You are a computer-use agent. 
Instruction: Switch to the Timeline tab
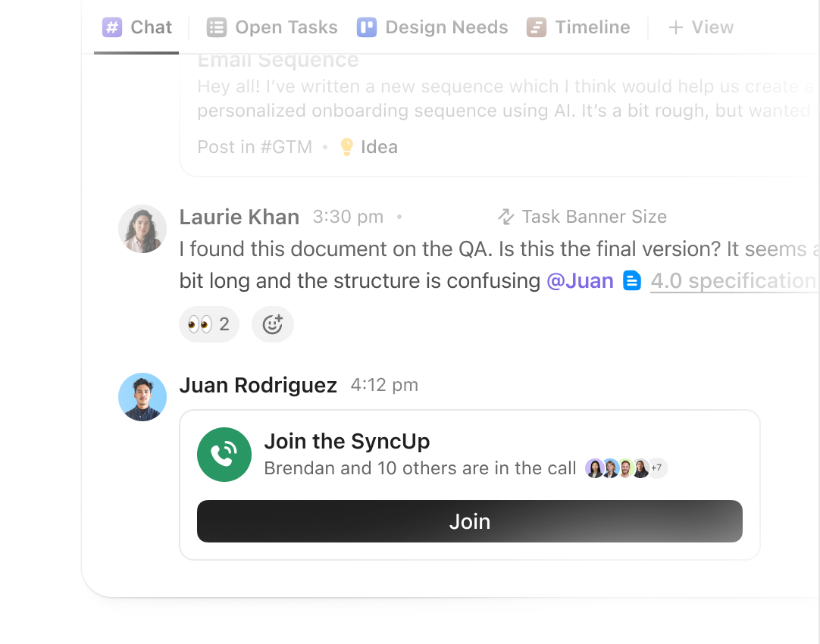578,27
